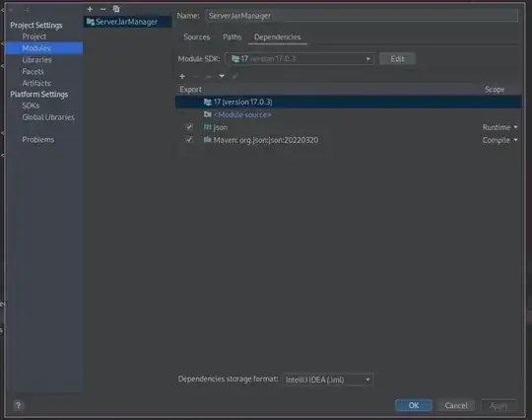Screen dimensions: 532x420
Task: Toggle export checkbox for Maven org.json
Action: (189, 140)
